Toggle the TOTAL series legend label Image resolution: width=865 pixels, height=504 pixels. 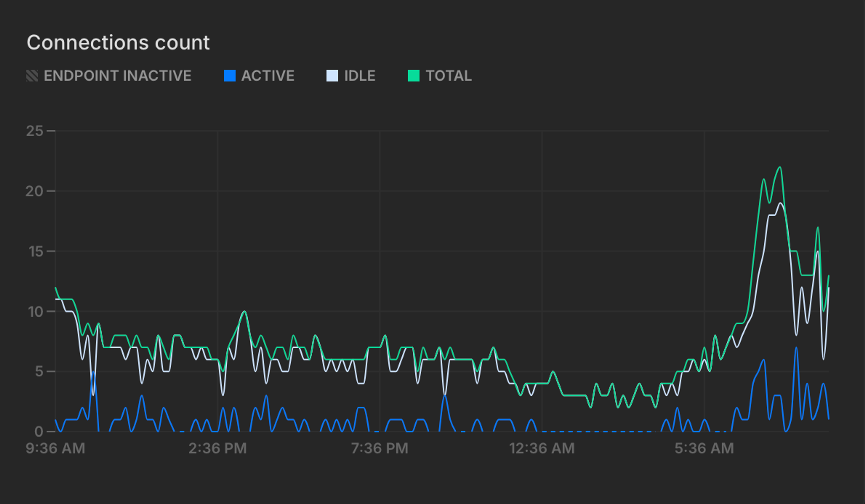(449, 76)
